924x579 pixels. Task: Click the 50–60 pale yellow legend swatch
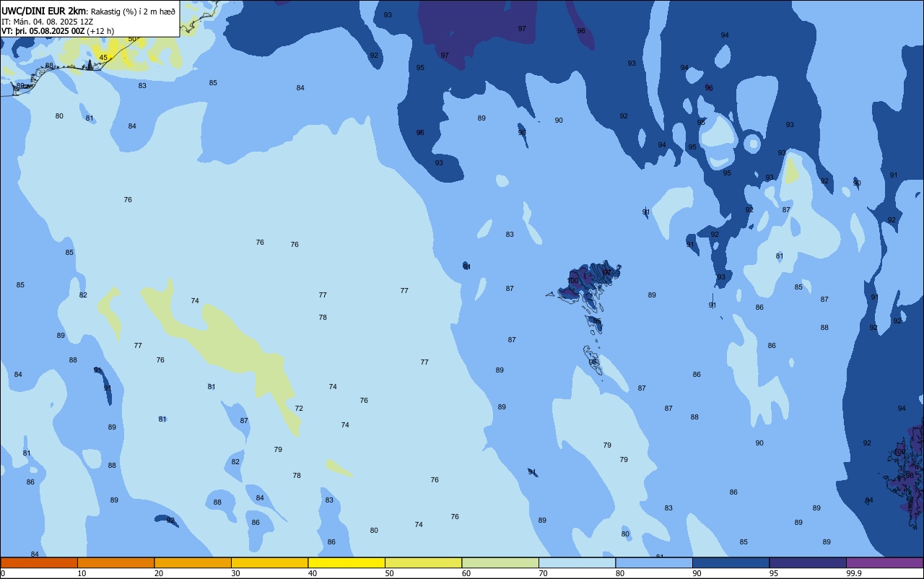click(423, 562)
